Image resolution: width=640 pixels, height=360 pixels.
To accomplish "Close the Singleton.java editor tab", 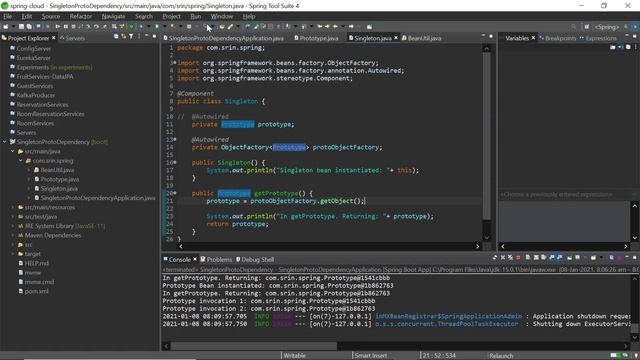I will [396, 38].
